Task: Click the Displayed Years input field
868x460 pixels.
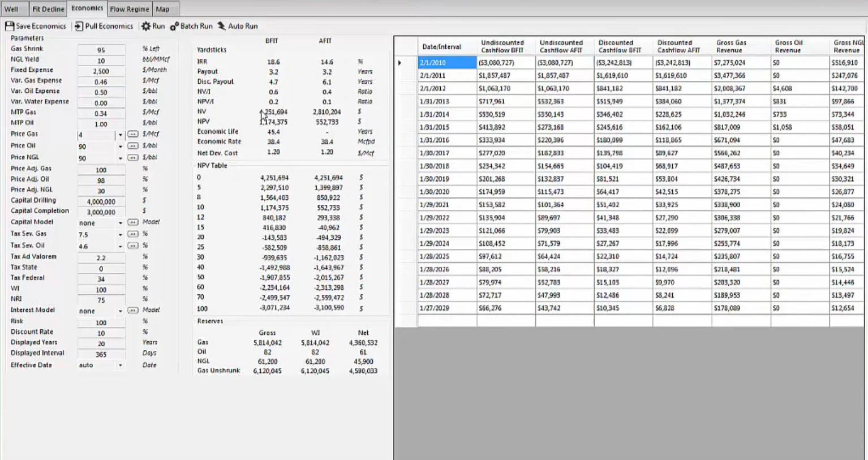Action: (101, 343)
